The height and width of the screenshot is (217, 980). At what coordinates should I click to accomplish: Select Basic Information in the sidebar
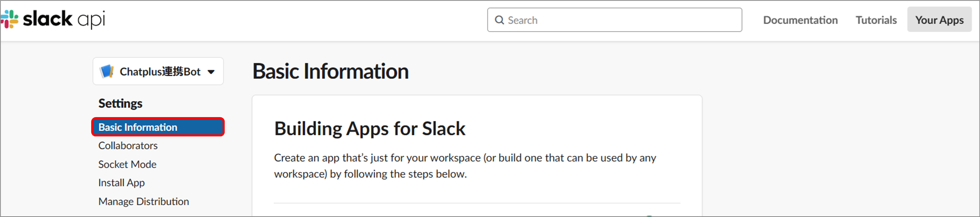[x=158, y=127]
